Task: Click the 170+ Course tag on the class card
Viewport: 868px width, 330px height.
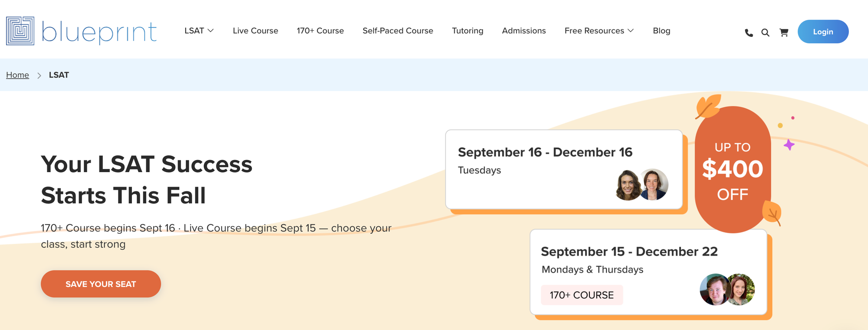Action: [582, 295]
